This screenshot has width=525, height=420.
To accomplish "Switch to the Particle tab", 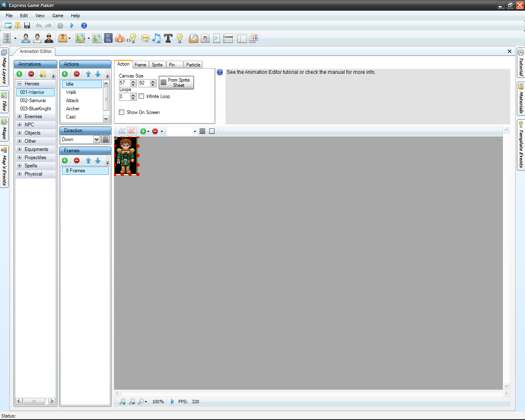I will click(x=193, y=65).
